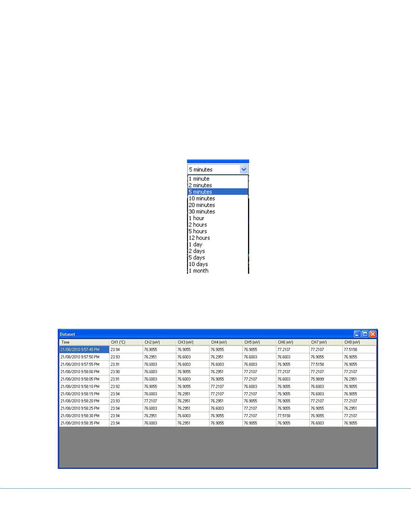Maximize the Dataset window
Image resolution: width=411 pixels, height=532 pixels.
365,334
